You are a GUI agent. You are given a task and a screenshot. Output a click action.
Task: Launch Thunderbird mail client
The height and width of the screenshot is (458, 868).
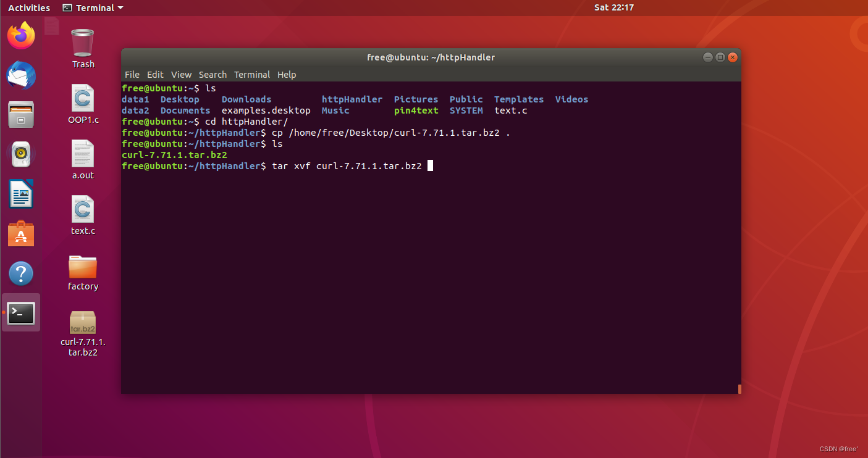click(20, 75)
